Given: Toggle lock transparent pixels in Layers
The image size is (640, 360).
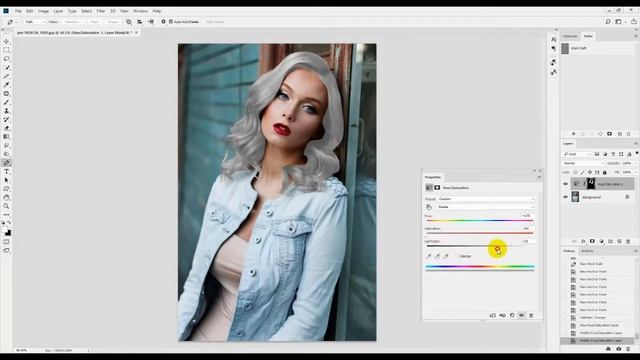Looking at the screenshot, I should coord(575,173).
